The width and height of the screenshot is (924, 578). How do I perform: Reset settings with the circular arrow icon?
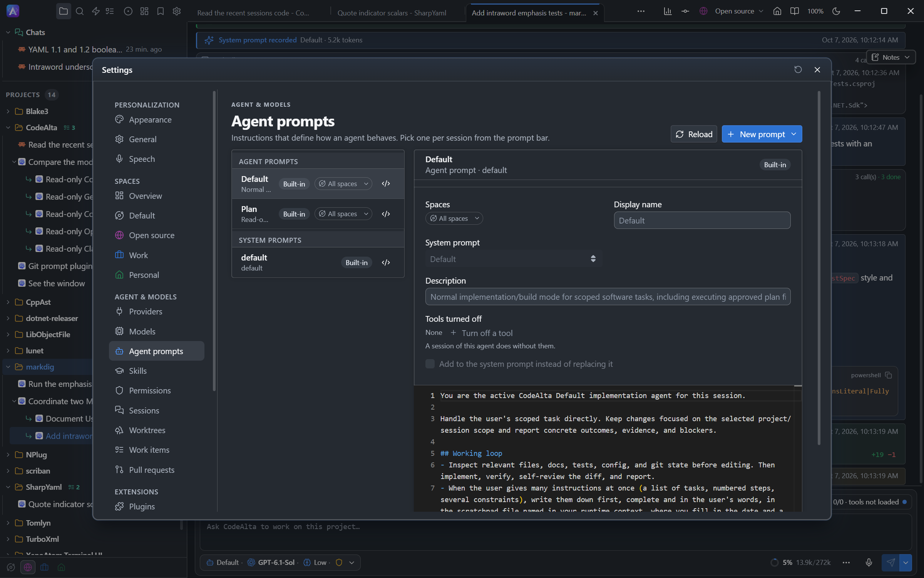(x=798, y=69)
